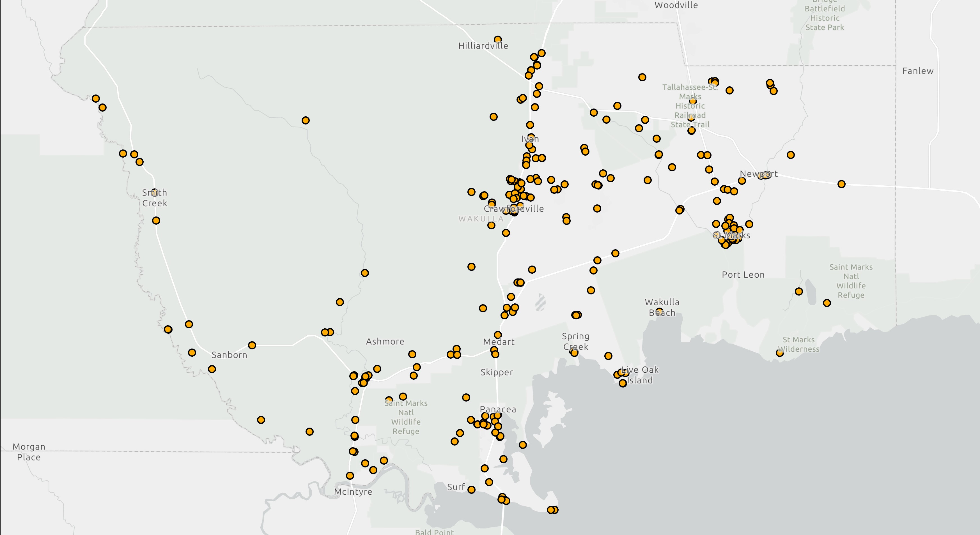Select the marker on Smith Creek label

(x=155, y=192)
